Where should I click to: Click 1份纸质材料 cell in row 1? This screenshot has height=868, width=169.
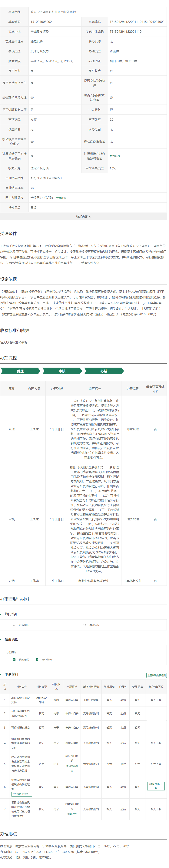[91, 700]
